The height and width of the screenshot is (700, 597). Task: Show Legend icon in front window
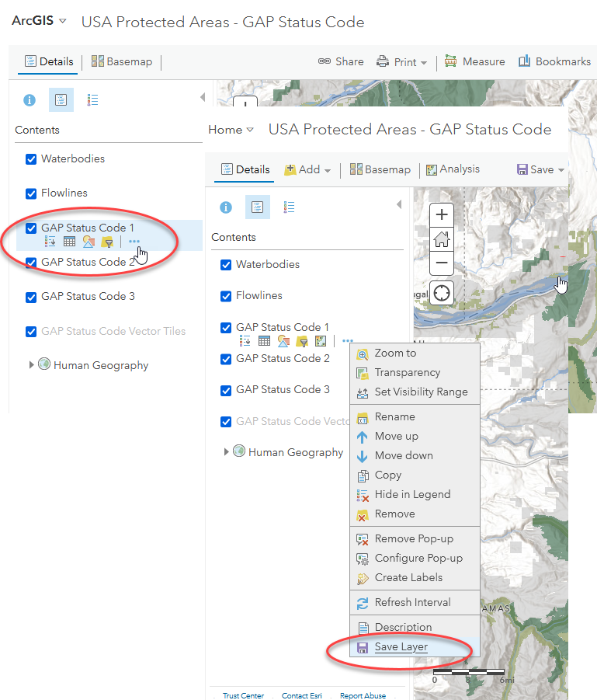[x=289, y=207]
